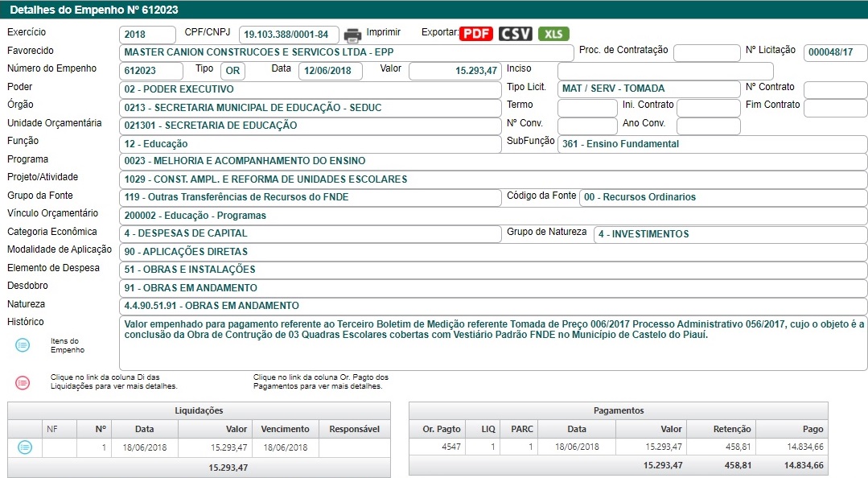Click the Desdobro field 91 - OBRAS EM ANDAMENTO

493,288
